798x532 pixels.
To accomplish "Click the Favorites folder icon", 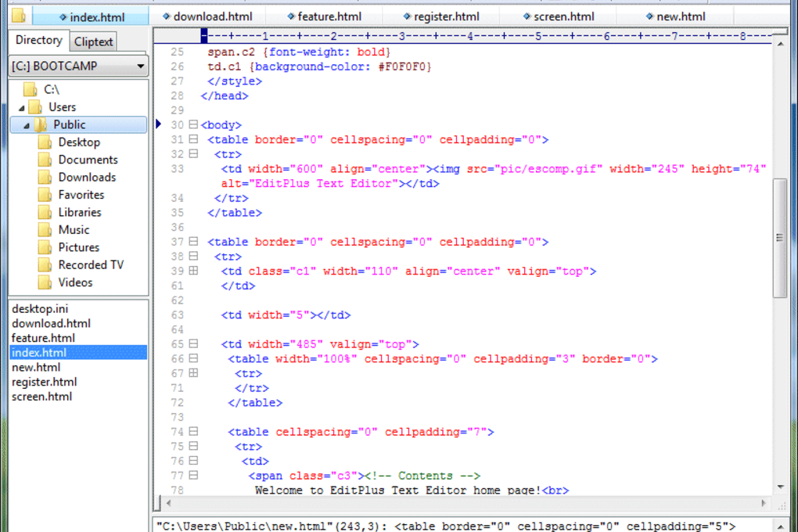I will coord(45,195).
